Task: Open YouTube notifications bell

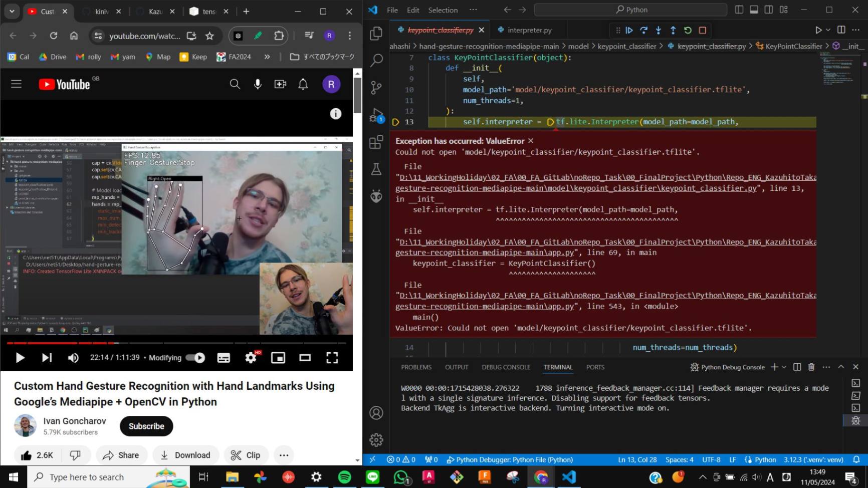Action: click(x=303, y=84)
